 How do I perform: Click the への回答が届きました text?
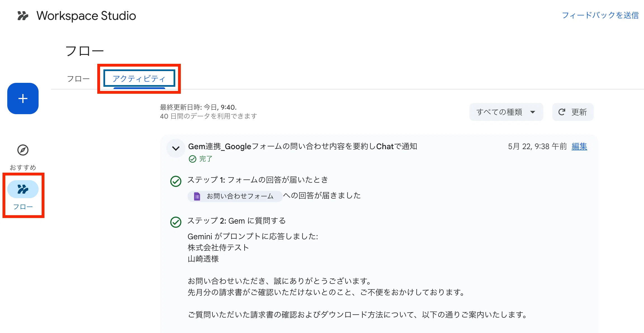(x=322, y=195)
